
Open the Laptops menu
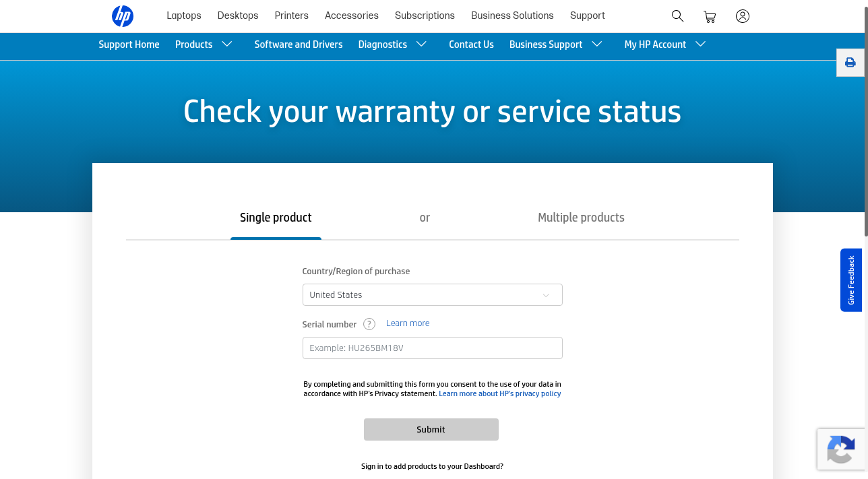point(184,15)
